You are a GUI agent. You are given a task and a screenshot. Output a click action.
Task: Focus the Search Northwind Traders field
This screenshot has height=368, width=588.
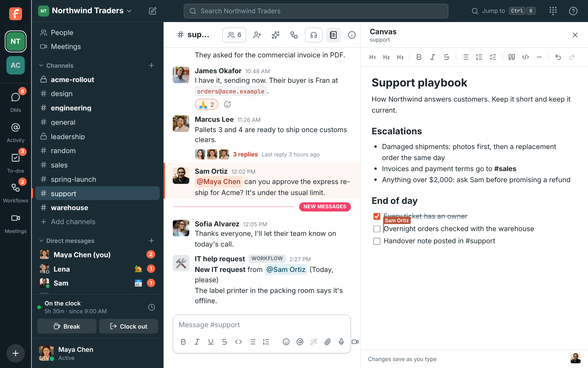click(x=316, y=11)
